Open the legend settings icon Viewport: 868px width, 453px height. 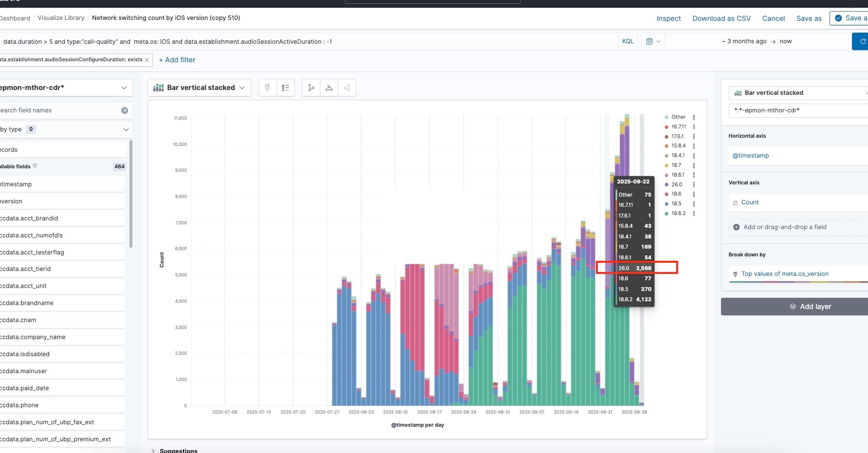(285, 88)
